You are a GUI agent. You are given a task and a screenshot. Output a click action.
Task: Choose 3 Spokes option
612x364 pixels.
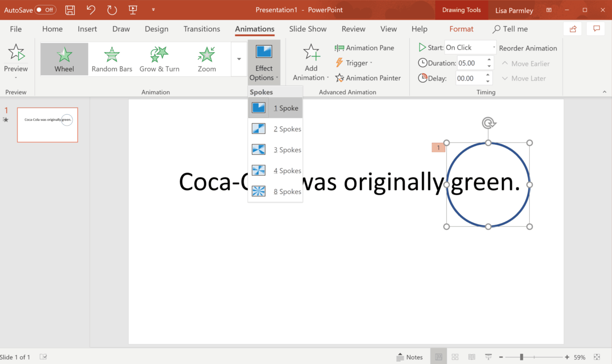[x=275, y=150]
